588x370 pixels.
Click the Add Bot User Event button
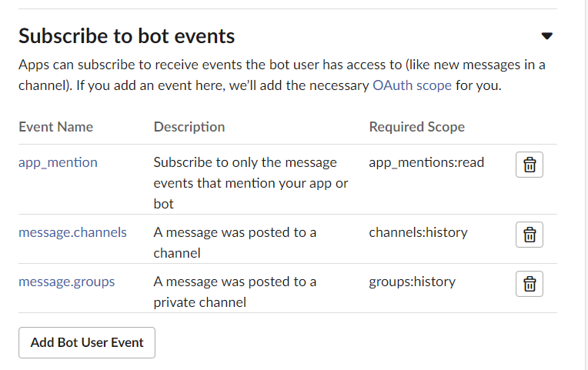point(87,342)
